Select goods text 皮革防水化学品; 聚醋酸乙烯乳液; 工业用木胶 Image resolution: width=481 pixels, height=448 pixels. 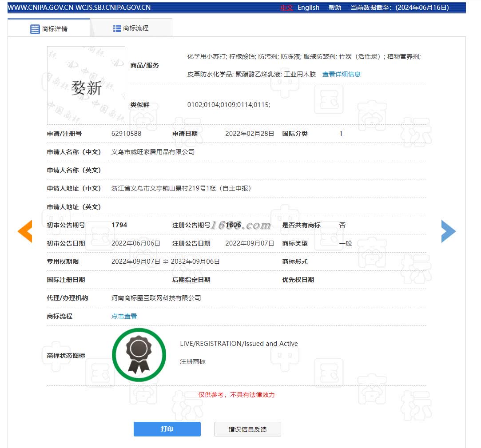click(251, 74)
